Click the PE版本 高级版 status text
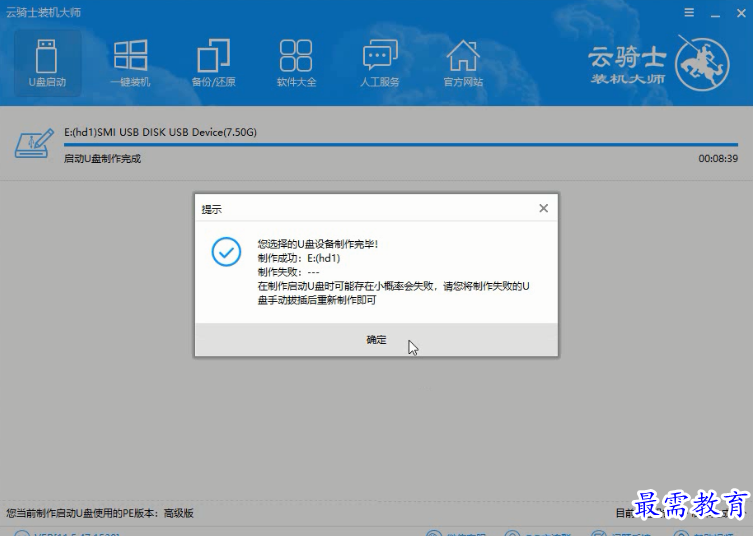The image size is (756, 536). coord(100,513)
